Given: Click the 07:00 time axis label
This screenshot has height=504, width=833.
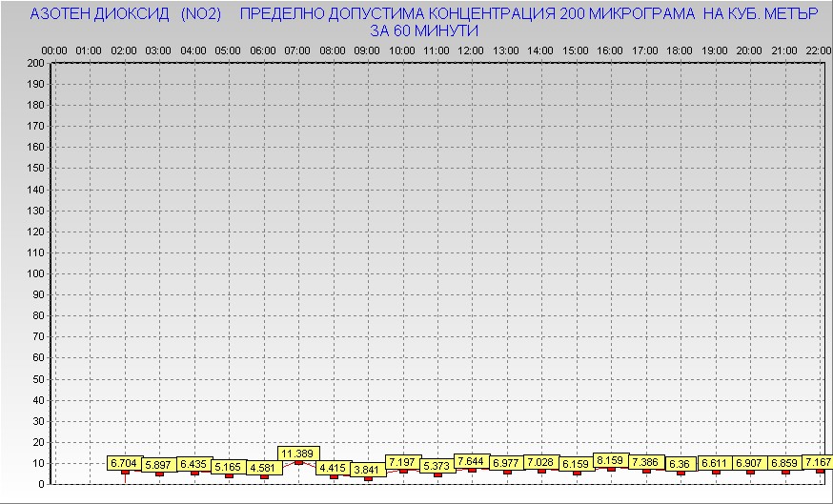Looking at the screenshot, I should 298,50.
